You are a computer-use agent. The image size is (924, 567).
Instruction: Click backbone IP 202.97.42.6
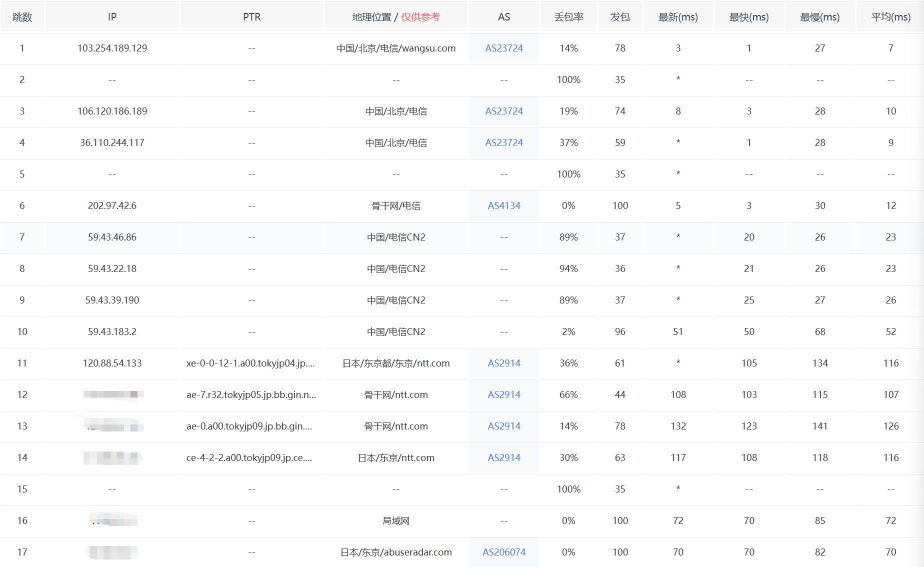point(112,205)
